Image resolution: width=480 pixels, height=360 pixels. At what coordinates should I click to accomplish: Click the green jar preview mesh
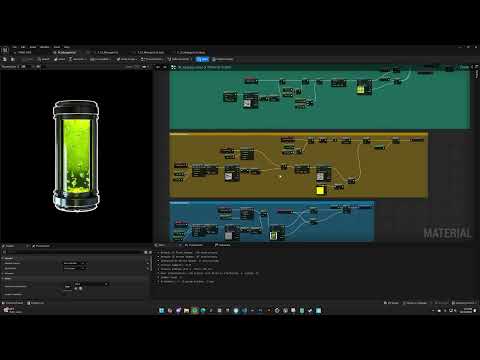pyautogui.click(x=76, y=155)
